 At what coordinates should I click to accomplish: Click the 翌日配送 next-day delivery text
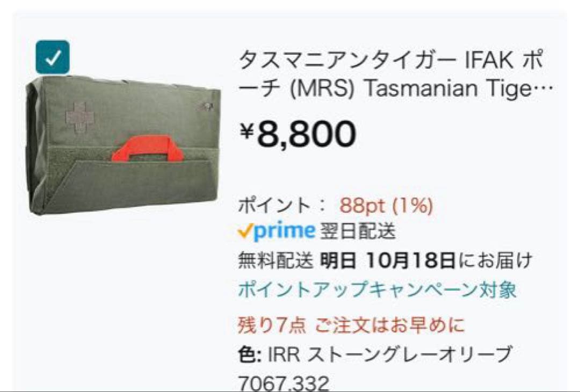coord(357,232)
